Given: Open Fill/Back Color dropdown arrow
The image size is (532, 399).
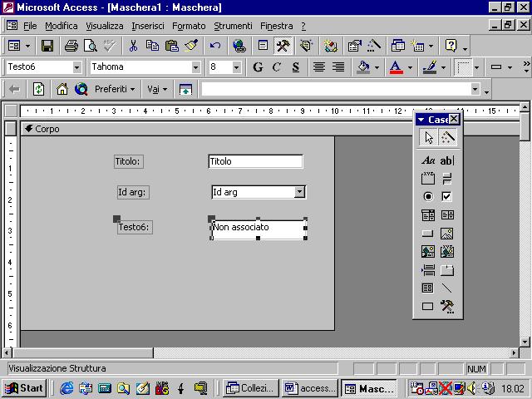Looking at the screenshot, I should tap(377, 67).
